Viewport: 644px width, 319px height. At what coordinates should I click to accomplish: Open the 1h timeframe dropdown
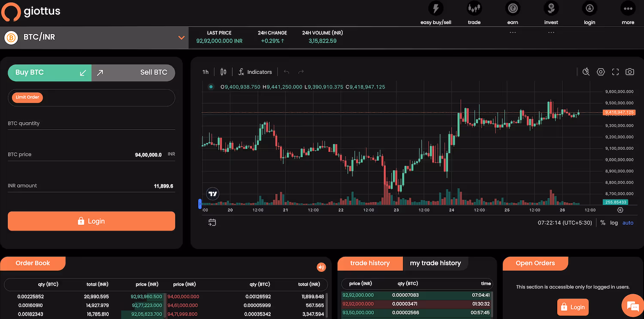click(x=206, y=72)
